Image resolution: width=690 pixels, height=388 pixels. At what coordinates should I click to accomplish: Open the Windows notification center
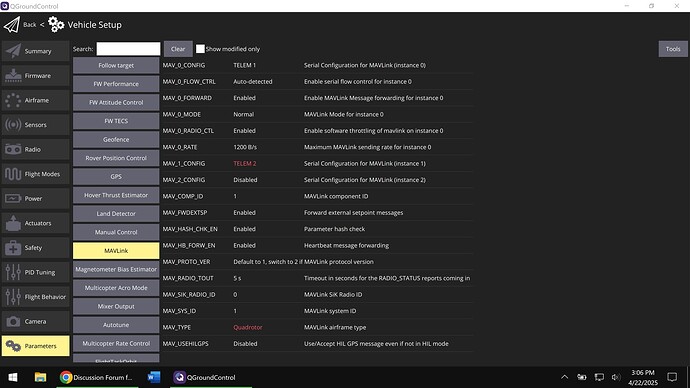tap(672, 377)
